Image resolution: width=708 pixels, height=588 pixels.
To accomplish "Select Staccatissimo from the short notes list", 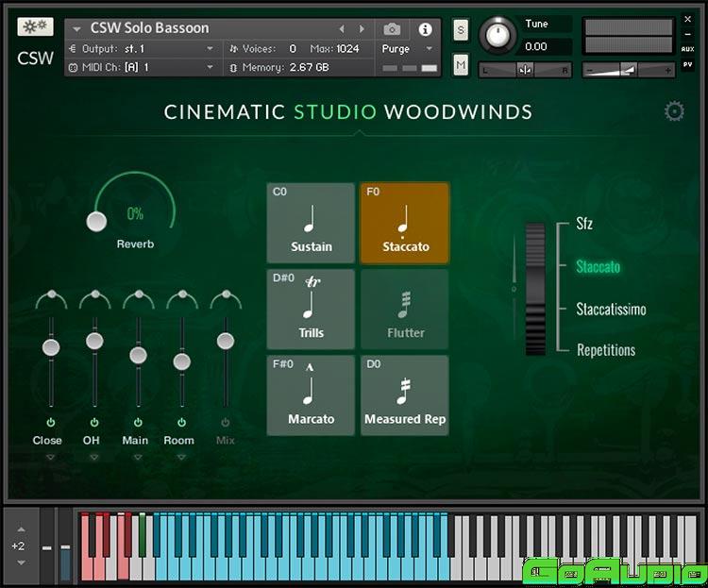I will click(611, 310).
